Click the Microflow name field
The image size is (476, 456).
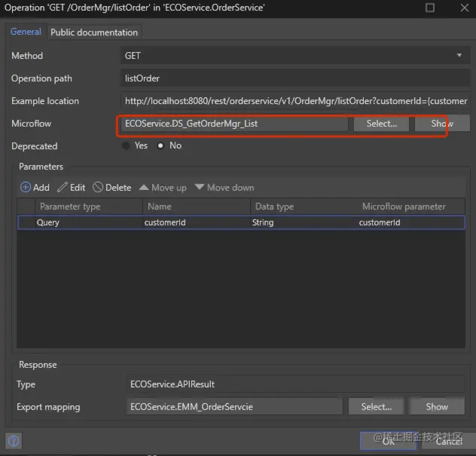point(234,124)
